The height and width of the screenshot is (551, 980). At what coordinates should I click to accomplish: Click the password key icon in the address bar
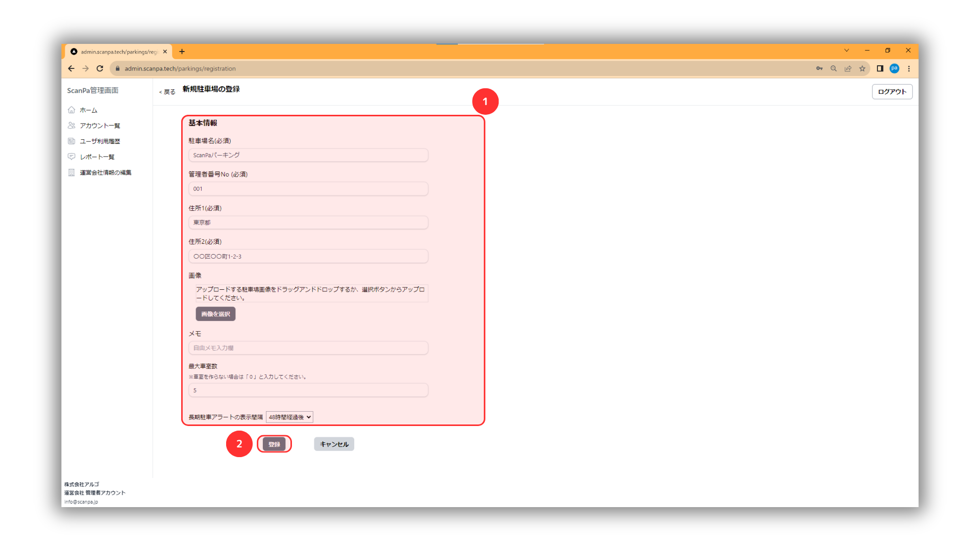click(819, 68)
